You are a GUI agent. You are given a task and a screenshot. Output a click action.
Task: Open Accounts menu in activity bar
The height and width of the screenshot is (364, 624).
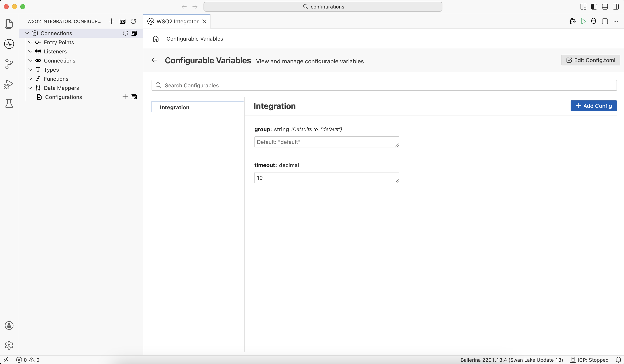click(9, 325)
